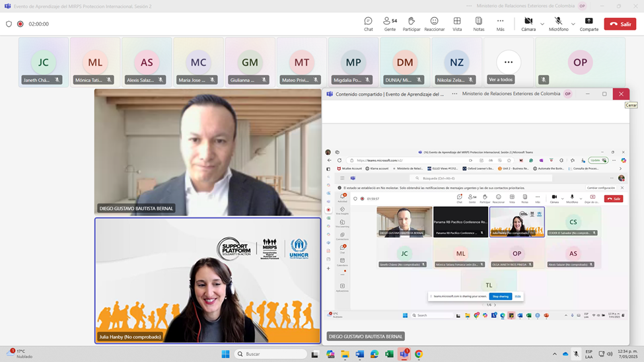Click the Buscar taskbar search box
The height and width of the screenshot is (362, 644).
pyautogui.click(x=271, y=354)
